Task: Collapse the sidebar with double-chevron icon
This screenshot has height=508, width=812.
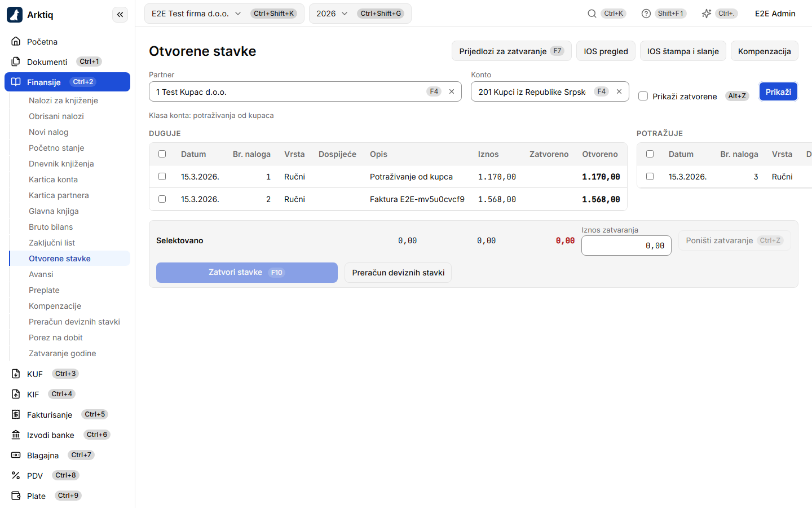Action: click(x=120, y=15)
